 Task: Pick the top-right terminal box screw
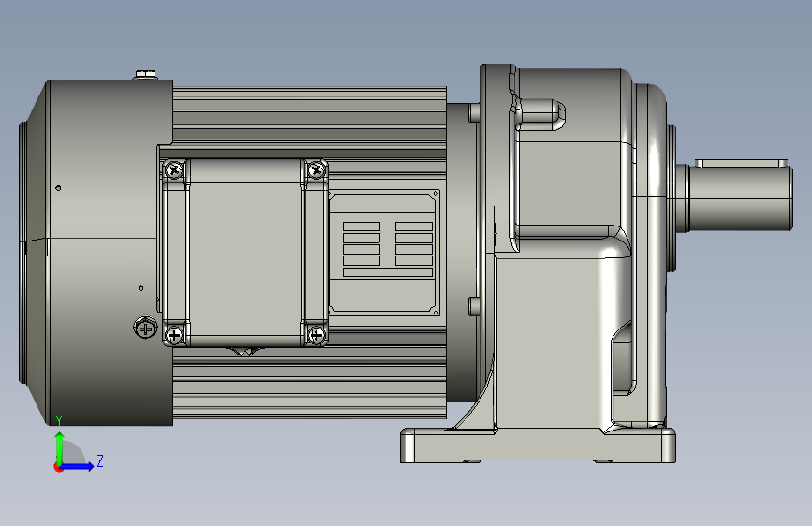tap(316, 169)
